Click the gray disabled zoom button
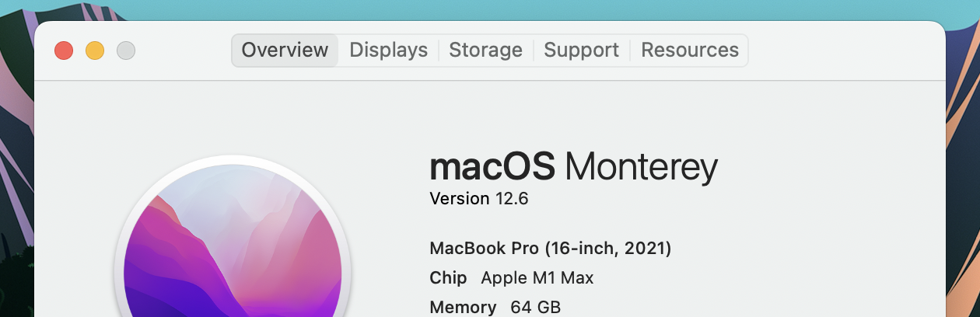Viewport: 980px width, 317px height. (x=126, y=51)
